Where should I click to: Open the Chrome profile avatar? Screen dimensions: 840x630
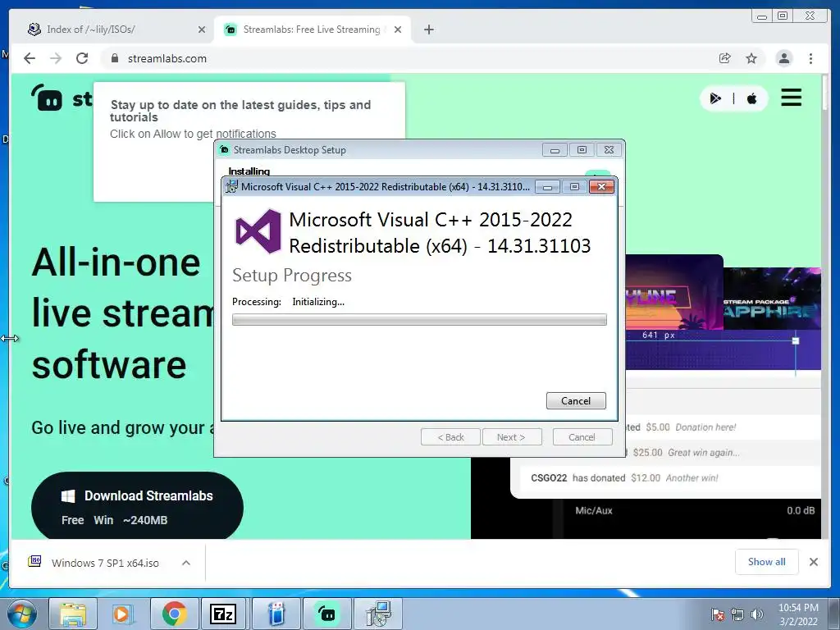(783, 58)
